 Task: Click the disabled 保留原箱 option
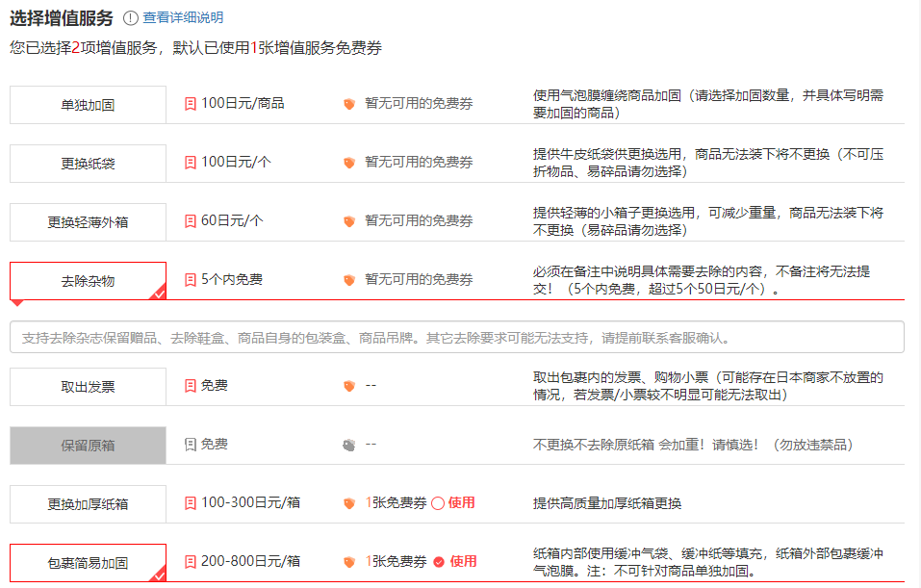89,446
